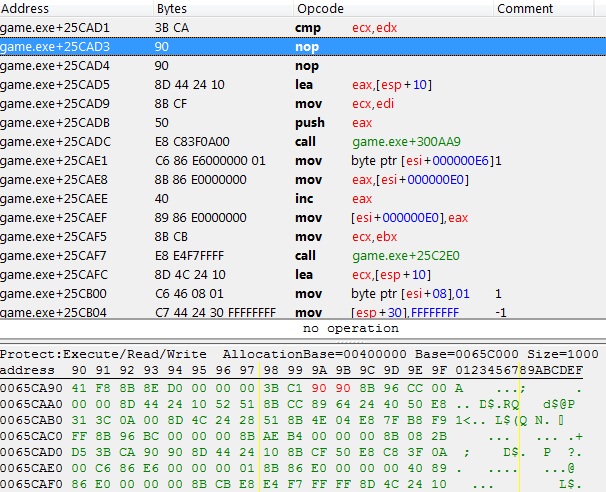Click the Opcode column header
The width and height of the screenshot is (606, 492).
393,8
